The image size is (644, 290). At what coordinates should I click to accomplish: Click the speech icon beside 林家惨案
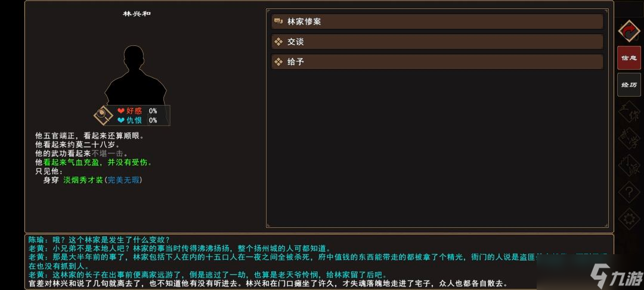(x=278, y=21)
